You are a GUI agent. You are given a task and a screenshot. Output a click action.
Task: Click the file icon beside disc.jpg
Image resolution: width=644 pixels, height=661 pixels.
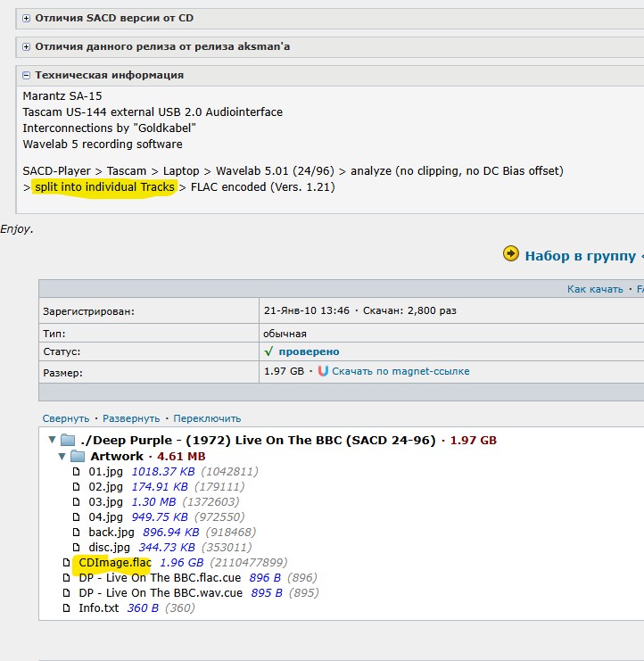(x=76, y=547)
